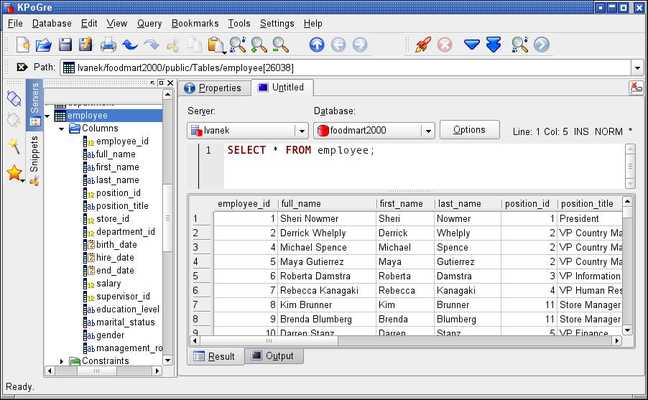Viewport: 648px width, 400px height.
Task: Collapse the Columns folder node
Action: pos(61,129)
